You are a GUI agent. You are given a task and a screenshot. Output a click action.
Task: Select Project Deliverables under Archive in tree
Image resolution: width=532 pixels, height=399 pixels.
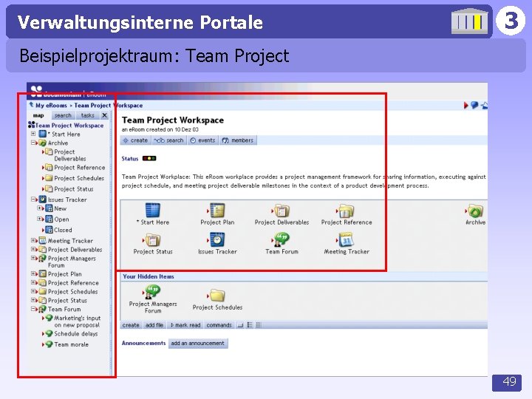pyautogui.click(x=70, y=155)
